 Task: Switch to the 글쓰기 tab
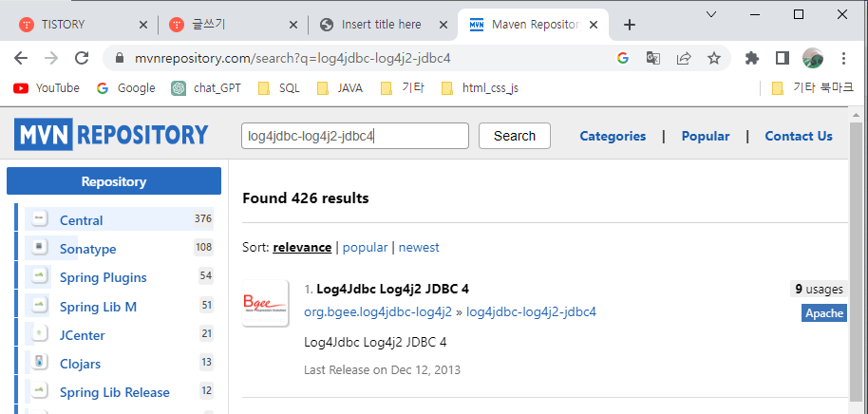(x=233, y=25)
